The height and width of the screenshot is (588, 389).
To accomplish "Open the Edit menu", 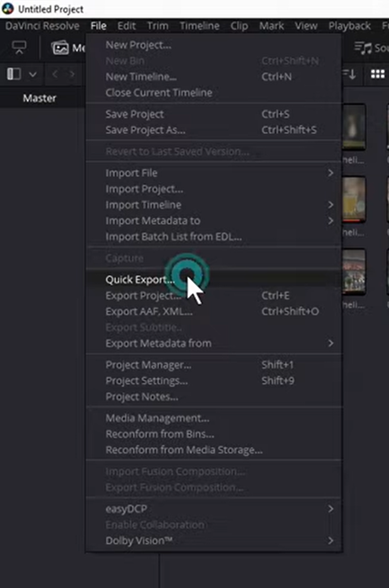I will 127,26.
